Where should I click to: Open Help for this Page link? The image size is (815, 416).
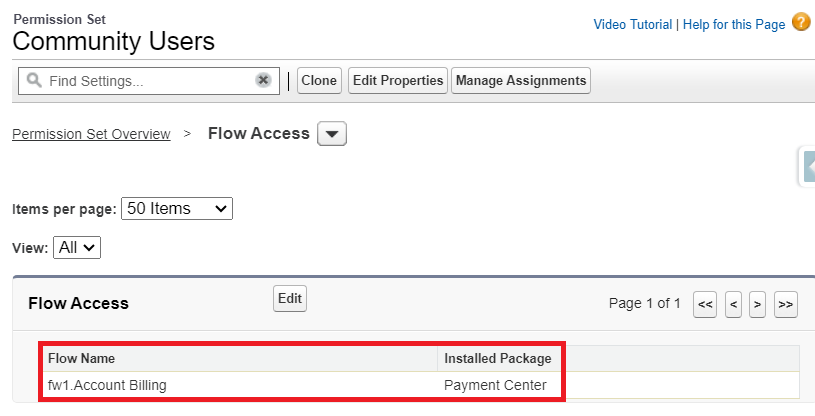[x=734, y=24]
